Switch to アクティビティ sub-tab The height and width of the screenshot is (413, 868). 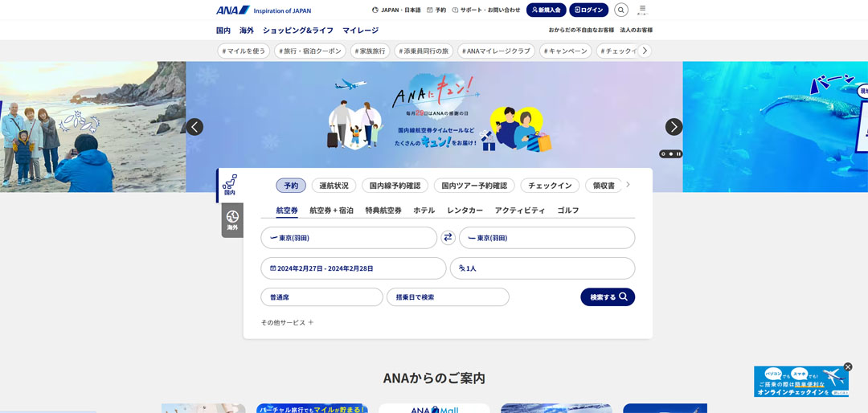(520, 211)
